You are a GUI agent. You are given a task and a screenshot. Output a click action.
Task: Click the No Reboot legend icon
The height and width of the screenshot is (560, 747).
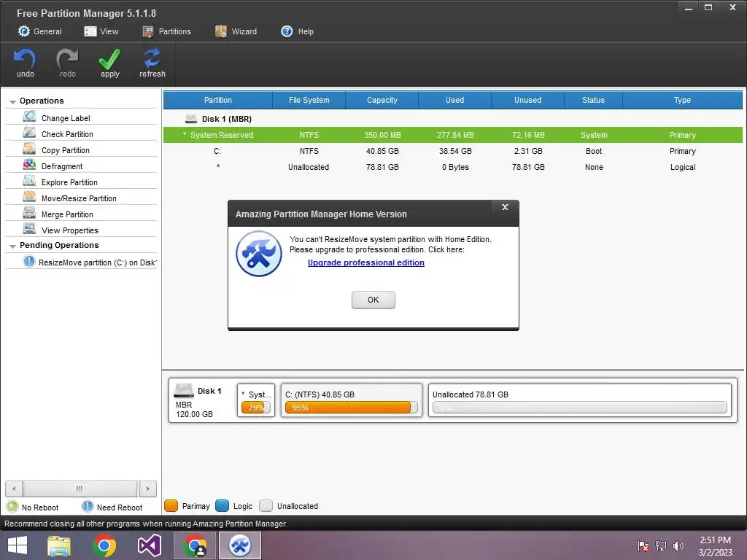[x=12, y=507]
